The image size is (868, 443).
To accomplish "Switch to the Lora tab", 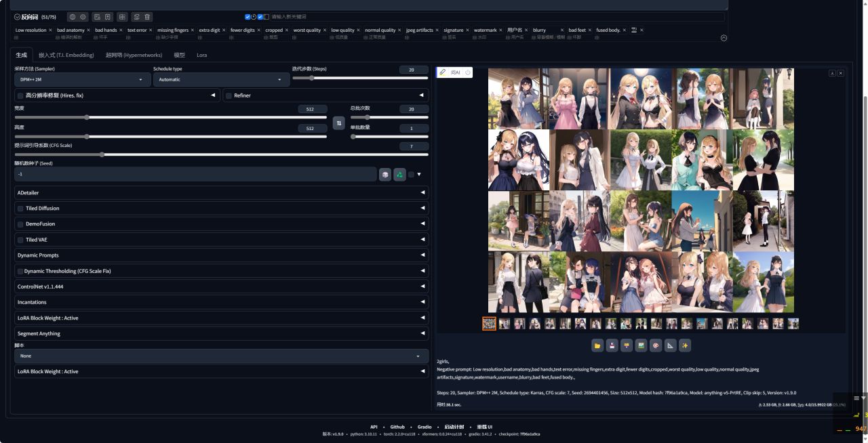I will [202, 55].
